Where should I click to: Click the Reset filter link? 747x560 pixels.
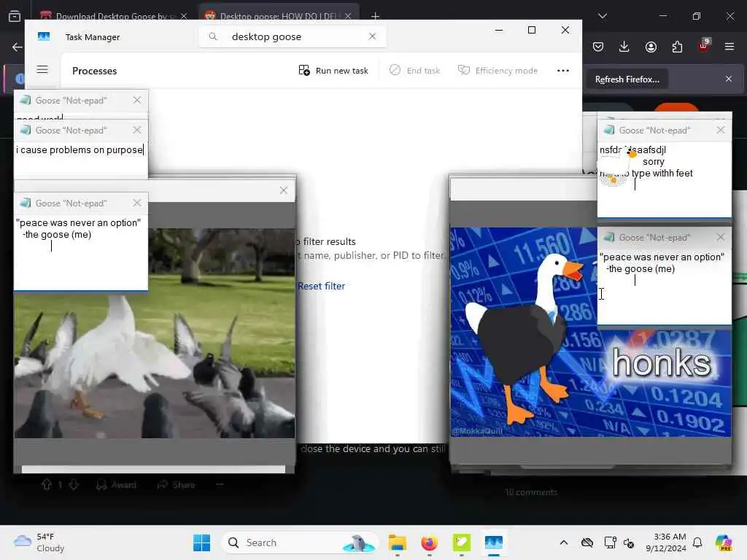pos(321,286)
